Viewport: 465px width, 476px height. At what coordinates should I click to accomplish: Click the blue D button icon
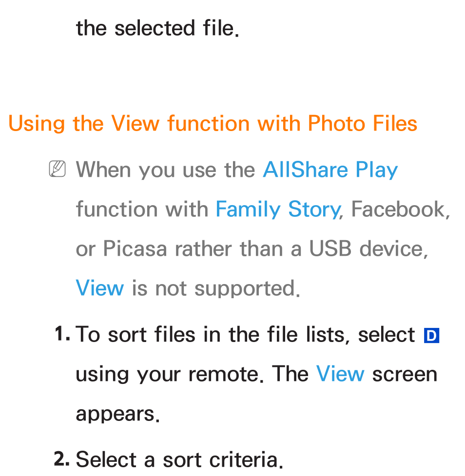[x=431, y=336]
